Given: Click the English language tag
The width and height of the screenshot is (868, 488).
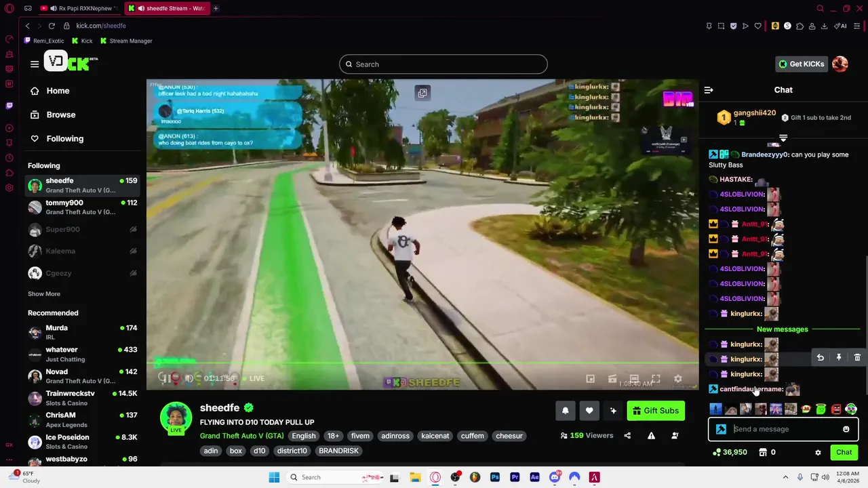Looking at the screenshot, I should [x=304, y=436].
